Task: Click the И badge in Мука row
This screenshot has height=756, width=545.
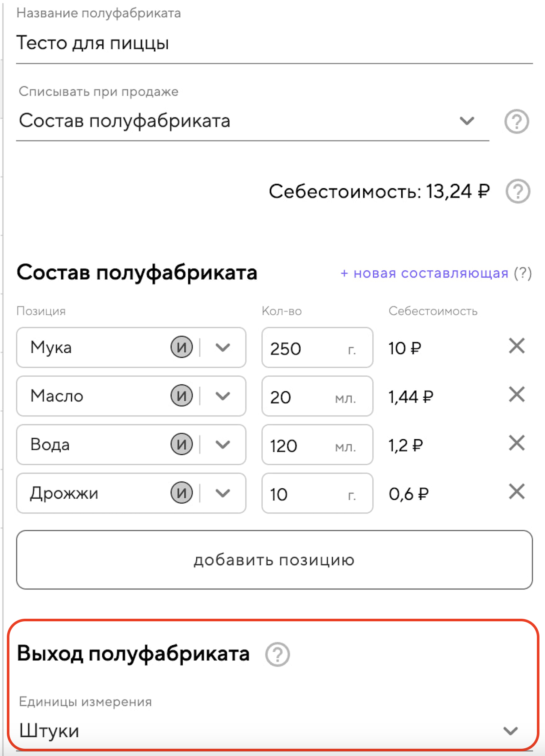Action: click(182, 347)
